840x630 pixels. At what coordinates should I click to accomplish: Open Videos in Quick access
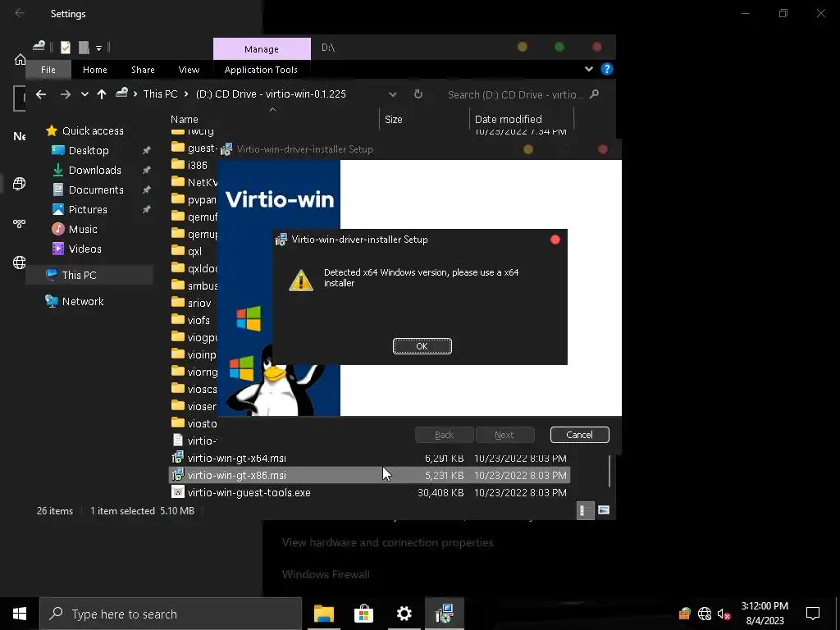pos(84,249)
